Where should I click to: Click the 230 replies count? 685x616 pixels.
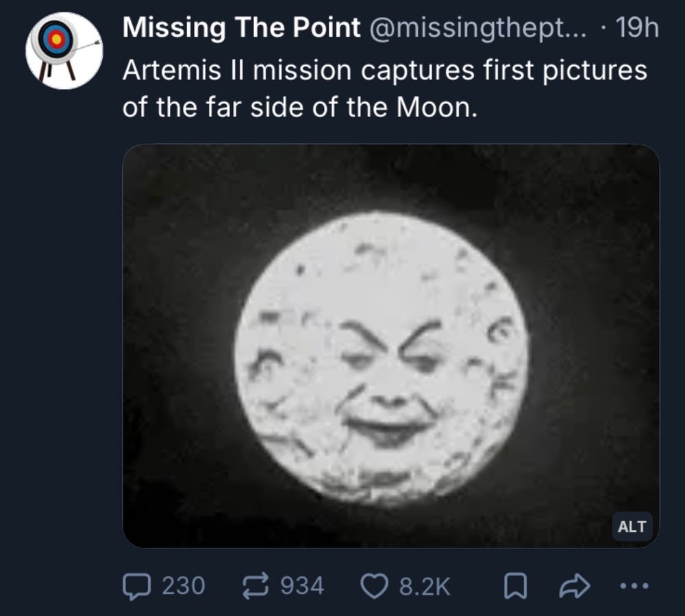click(184, 585)
